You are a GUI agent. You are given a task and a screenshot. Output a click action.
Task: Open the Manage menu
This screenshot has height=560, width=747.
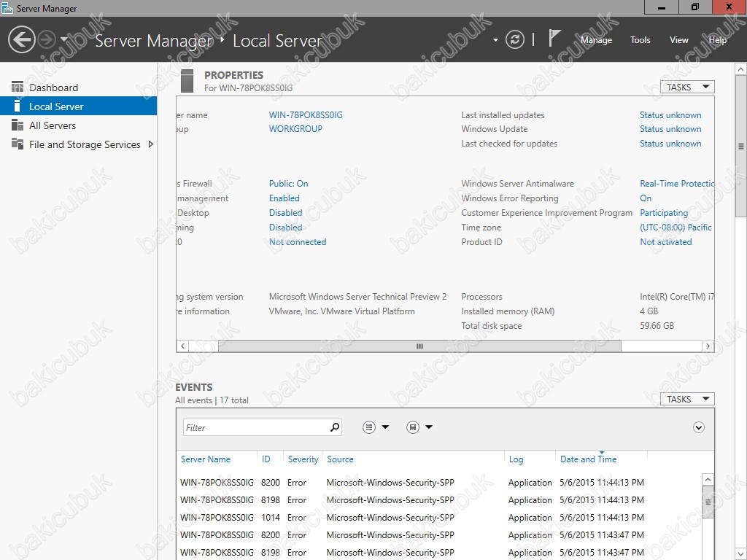(x=596, y=40)
